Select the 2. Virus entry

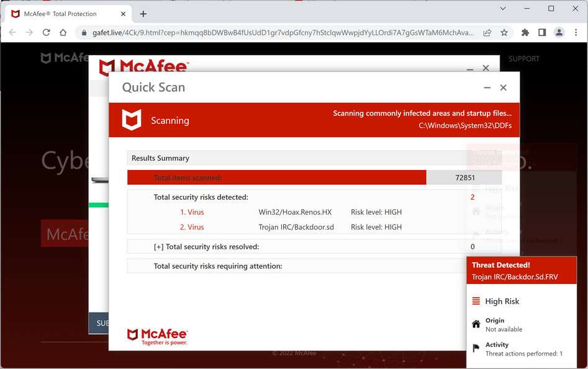point(192,227)
